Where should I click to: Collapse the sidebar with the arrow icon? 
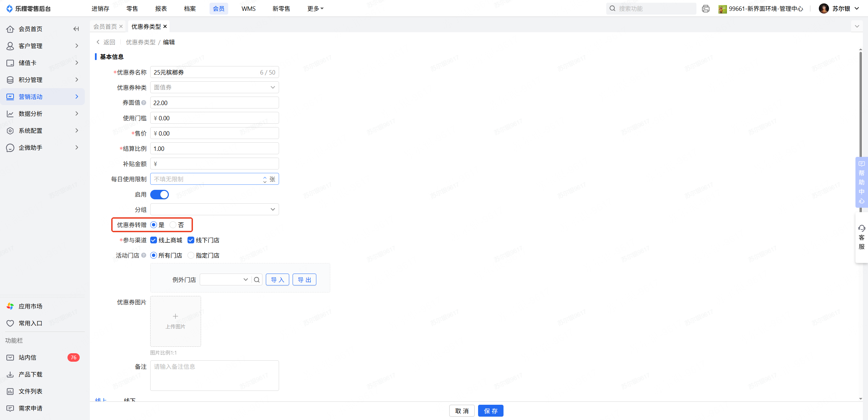coord(76,29)
